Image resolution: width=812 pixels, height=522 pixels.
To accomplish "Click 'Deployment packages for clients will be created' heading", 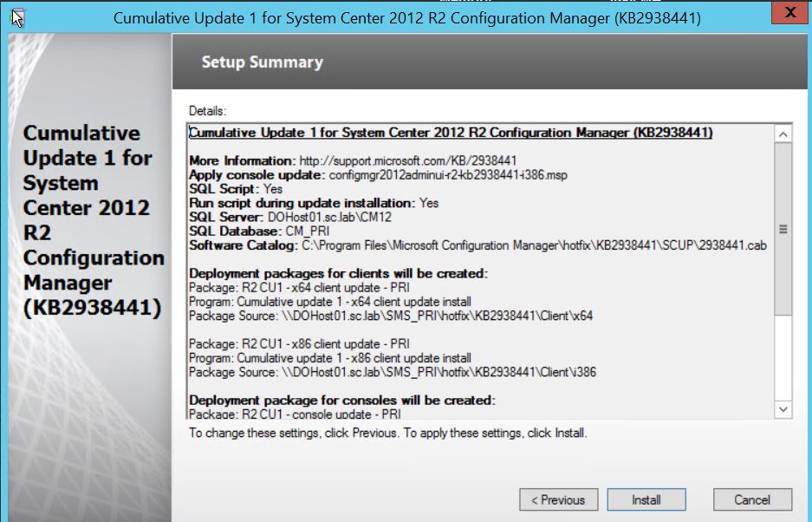I will click(338, 273).
